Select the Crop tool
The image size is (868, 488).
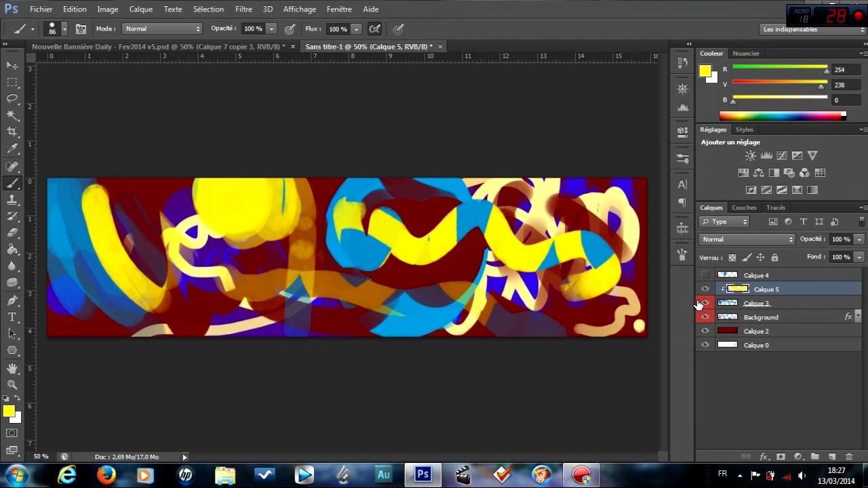coord(12,131)
